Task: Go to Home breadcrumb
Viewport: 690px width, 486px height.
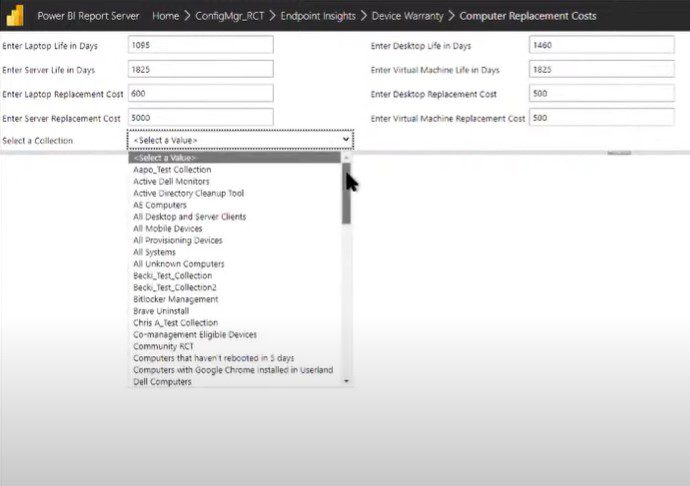Action: pyautogui.click(x=165, y=16)
